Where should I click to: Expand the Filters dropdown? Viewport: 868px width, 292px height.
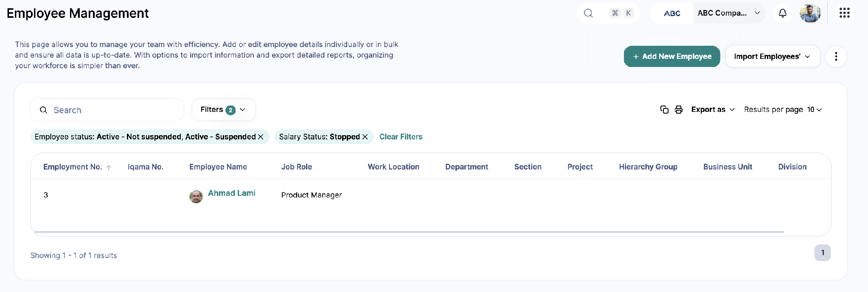tap(223, 110)
